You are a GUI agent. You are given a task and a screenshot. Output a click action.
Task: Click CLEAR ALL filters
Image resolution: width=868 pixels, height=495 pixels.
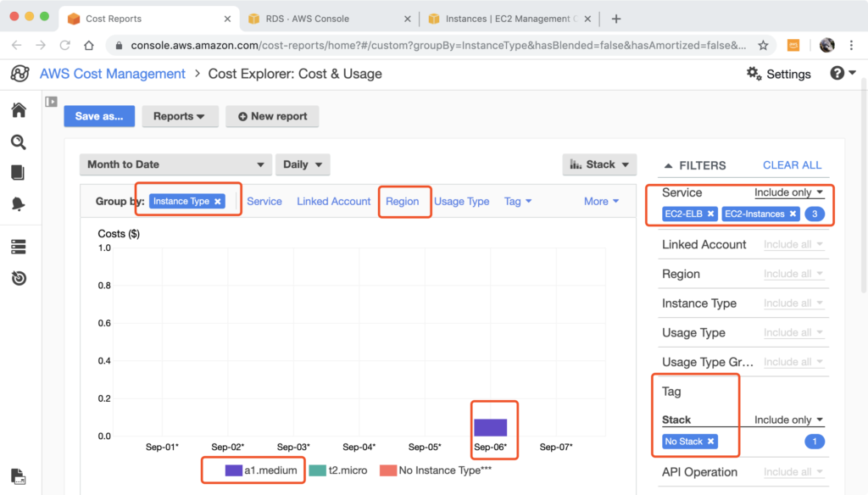[x=793, y=165]
